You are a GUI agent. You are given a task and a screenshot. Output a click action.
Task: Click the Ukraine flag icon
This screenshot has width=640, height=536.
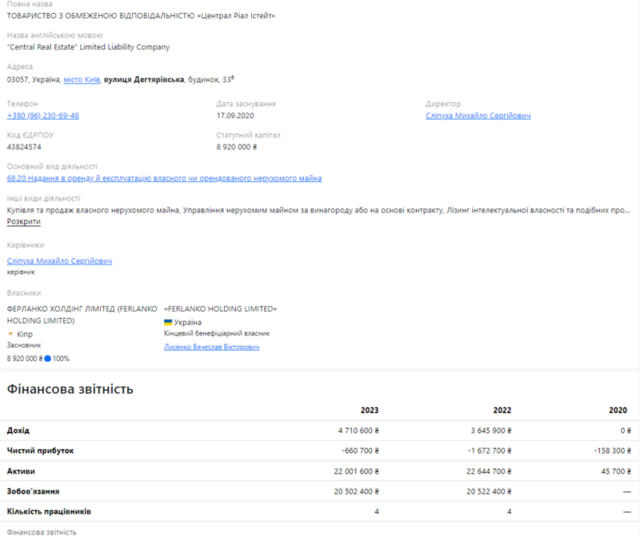[x=168, y=322]
